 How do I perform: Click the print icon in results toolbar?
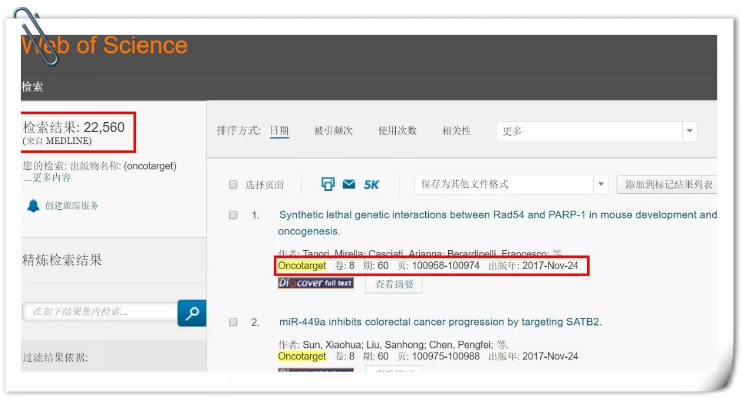327,184
